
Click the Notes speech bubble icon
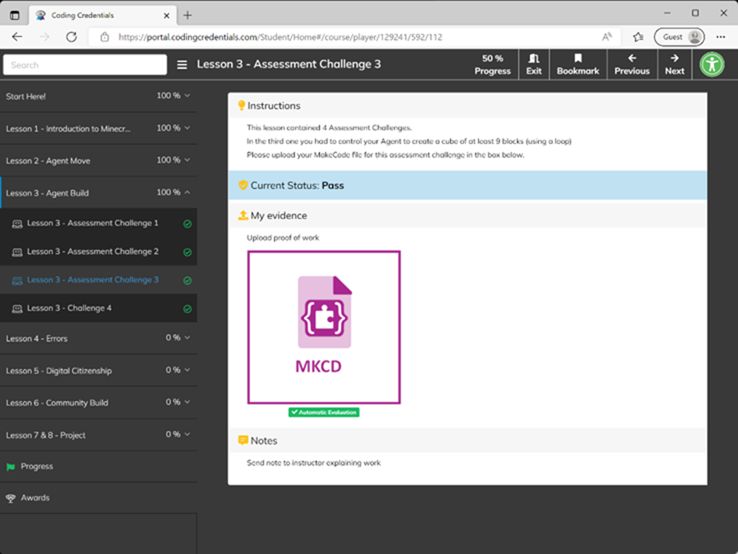[243, 440]
